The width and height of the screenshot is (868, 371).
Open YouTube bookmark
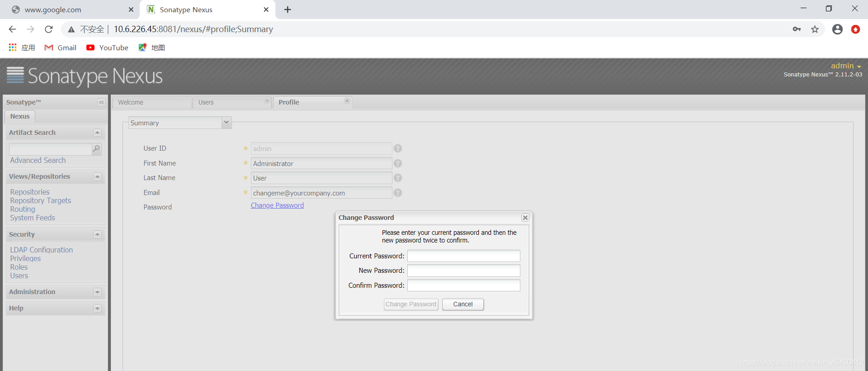pyautogui.click(x=107, y=48)
